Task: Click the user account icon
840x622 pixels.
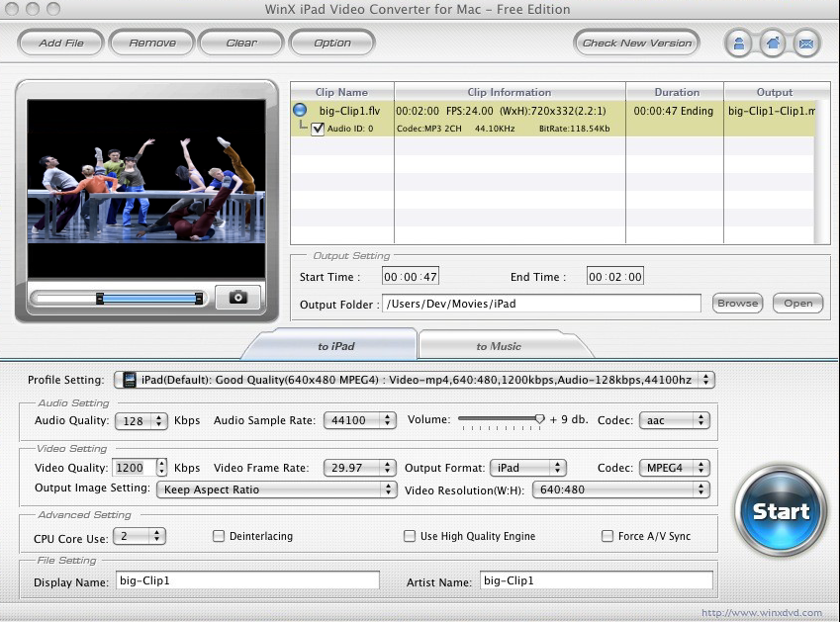Action: [x=739, y=44]
